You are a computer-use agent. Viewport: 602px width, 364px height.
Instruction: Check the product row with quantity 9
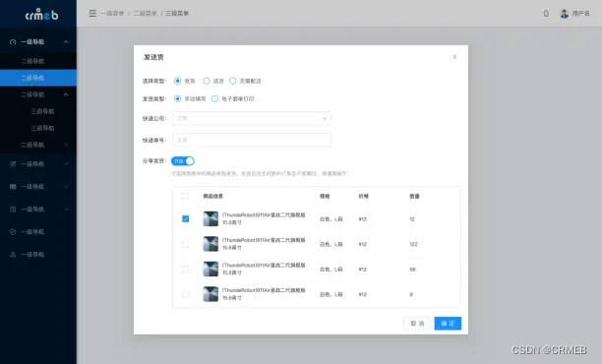coord(186,294)
